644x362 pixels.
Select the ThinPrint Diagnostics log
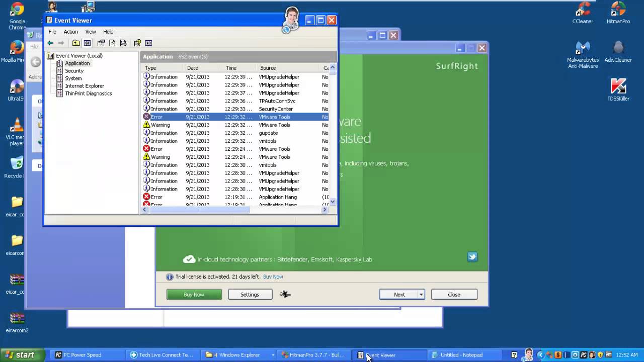tap(88, 94)
